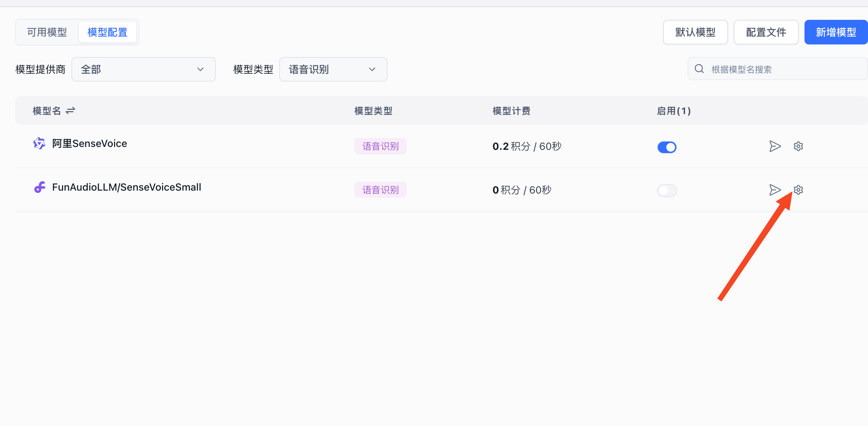Click the FunAudioLLM/SenseVoiceSmall provider logo icon

click(40, 187)
